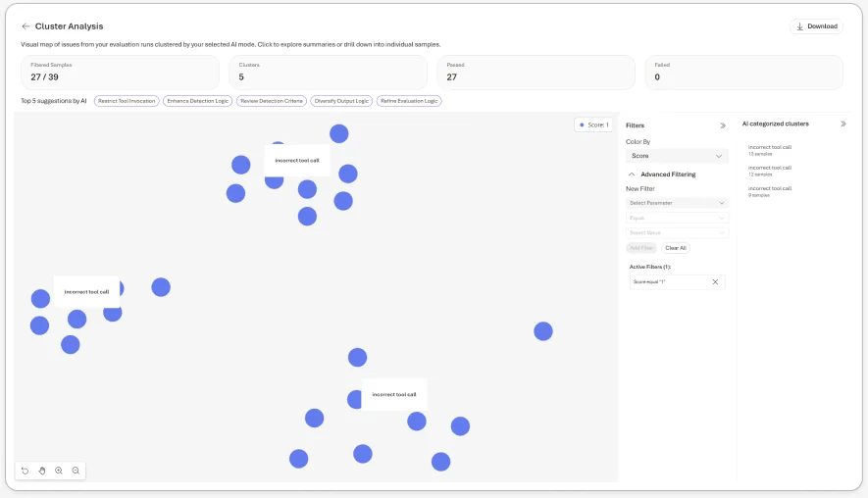Collapse the Advanced Filtering section
The width and height of the screenshot is (868, 498).
632,174
